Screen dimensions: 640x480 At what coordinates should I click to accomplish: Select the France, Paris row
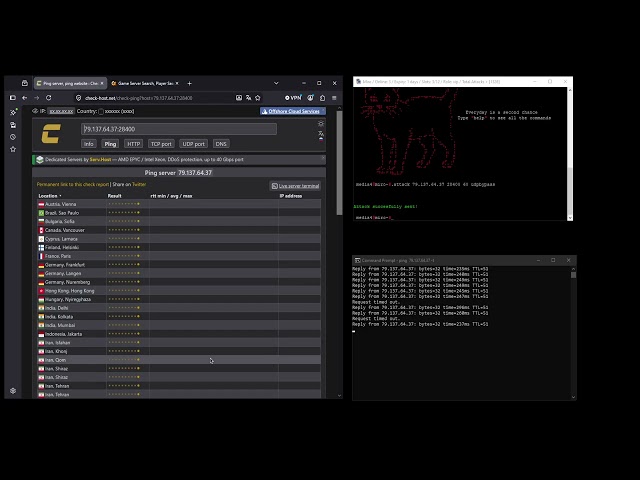click(179, 256)
